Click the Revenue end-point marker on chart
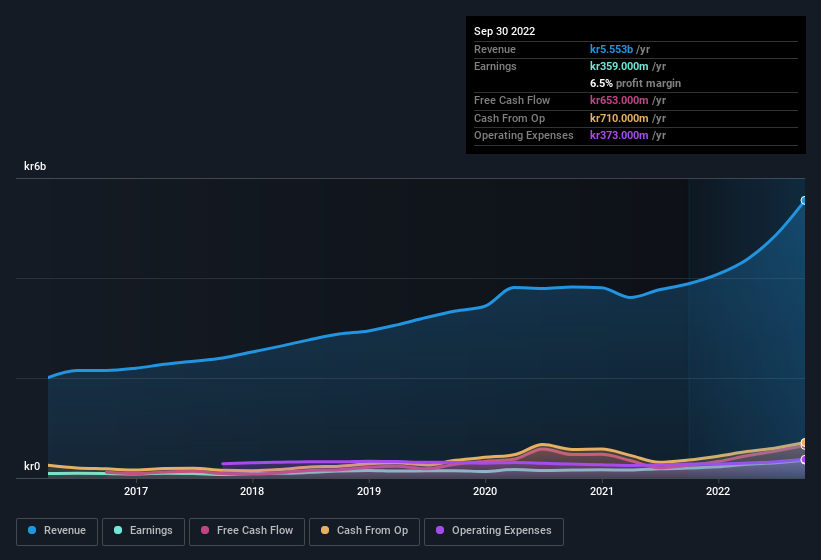Viewport: 821px width, 560px height. tap(804, 200)
